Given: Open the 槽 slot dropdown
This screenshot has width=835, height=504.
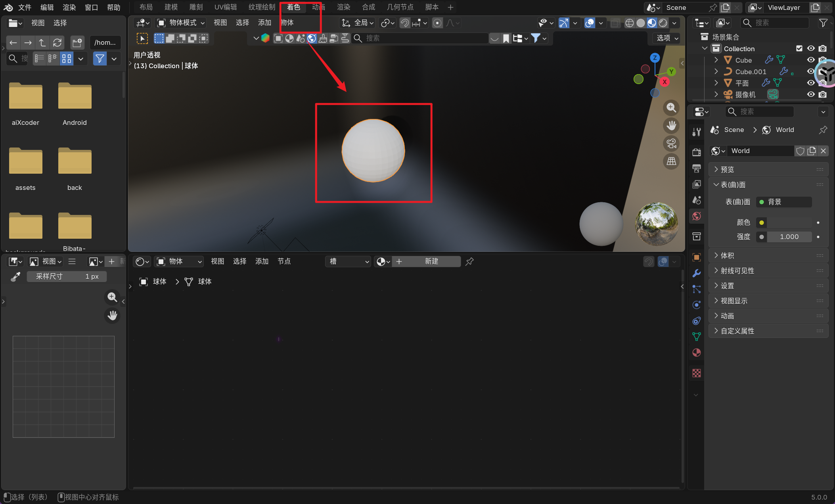Looking at the screenshot, I should (x=349, y=261).
